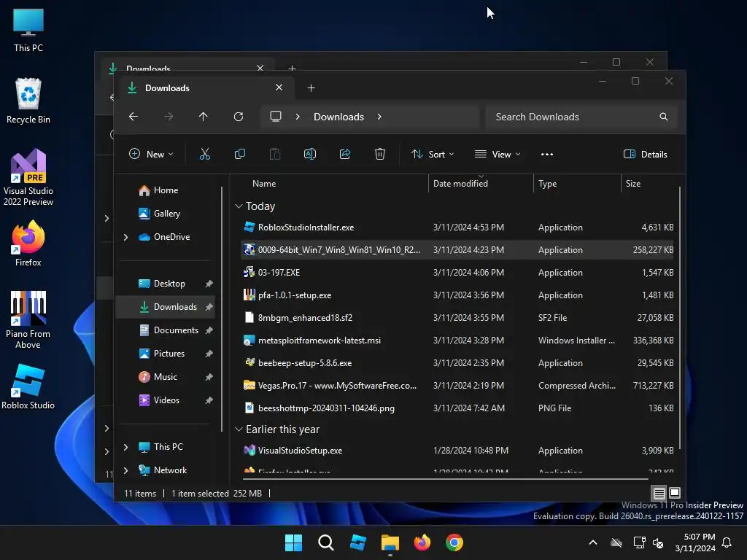The width and height of the screenshot is (747, 560).
Task: Switch to large thumbnails view icon in status bar
Action: pyautogui.click(x=675, y=493)
